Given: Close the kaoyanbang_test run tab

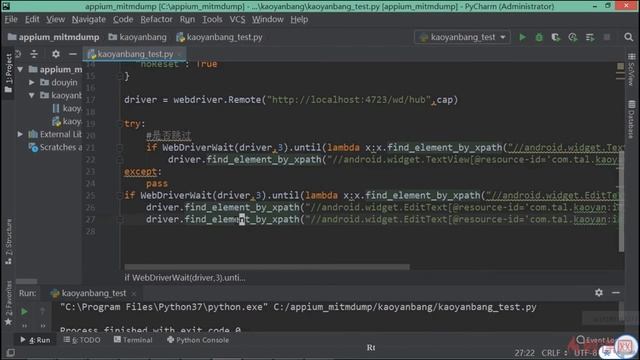Looking at the screenshot, I should click(x=134, y=293).
